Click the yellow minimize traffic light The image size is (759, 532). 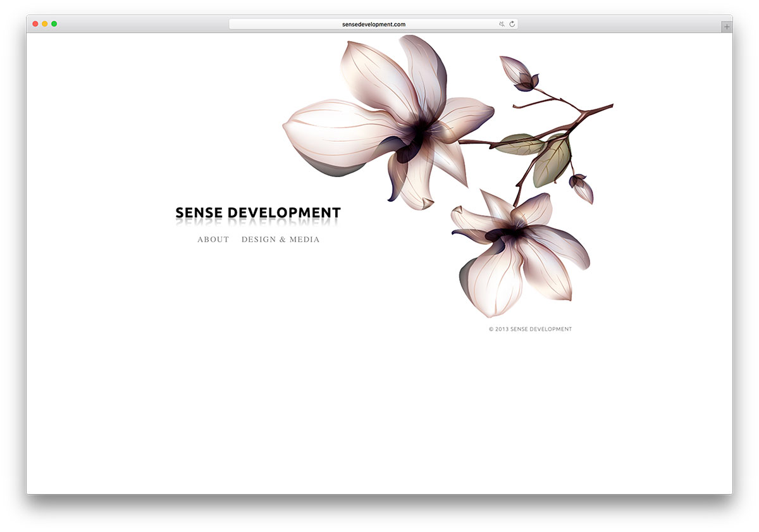point(44,23)
